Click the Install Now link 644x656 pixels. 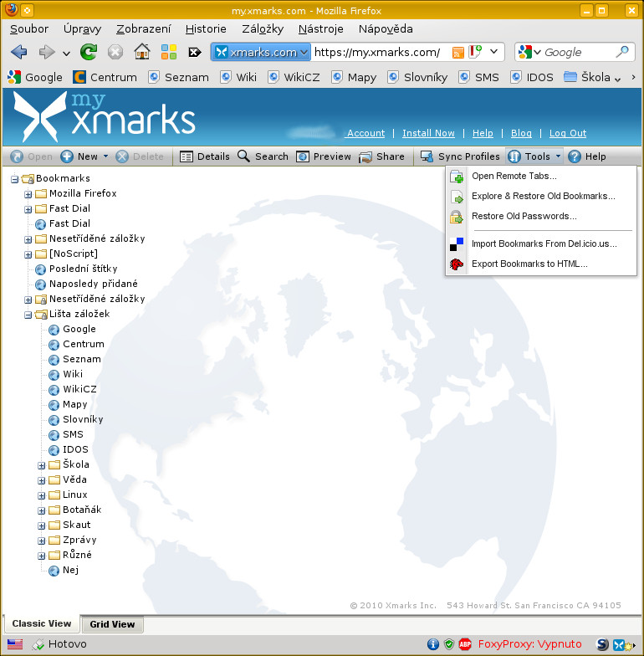[428, 133]
